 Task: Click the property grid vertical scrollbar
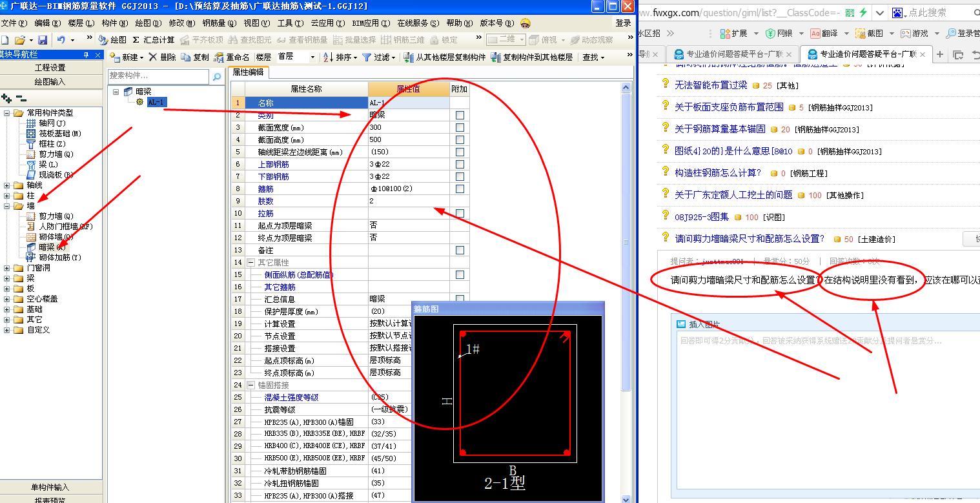(x=626, y=242)
